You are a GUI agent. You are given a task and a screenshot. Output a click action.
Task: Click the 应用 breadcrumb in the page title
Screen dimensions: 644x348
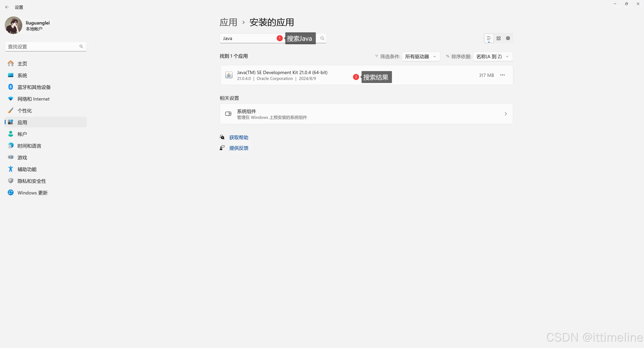tap(228, 23)
